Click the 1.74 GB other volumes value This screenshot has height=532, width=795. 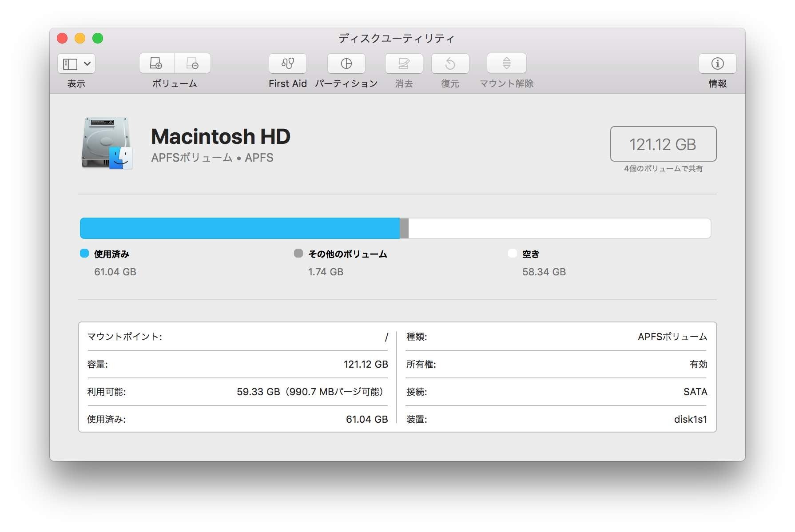(326, 272)
